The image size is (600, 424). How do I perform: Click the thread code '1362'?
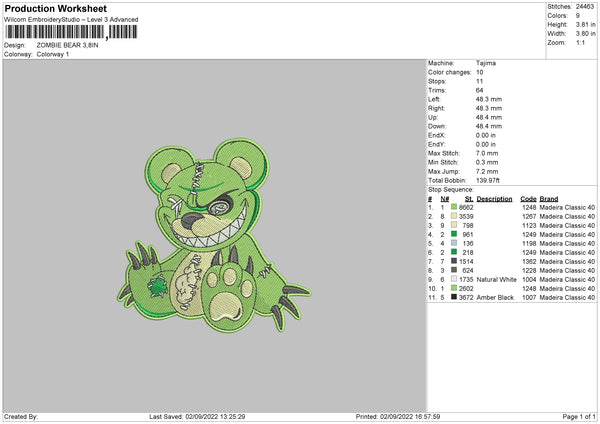(x=530, y=261)
